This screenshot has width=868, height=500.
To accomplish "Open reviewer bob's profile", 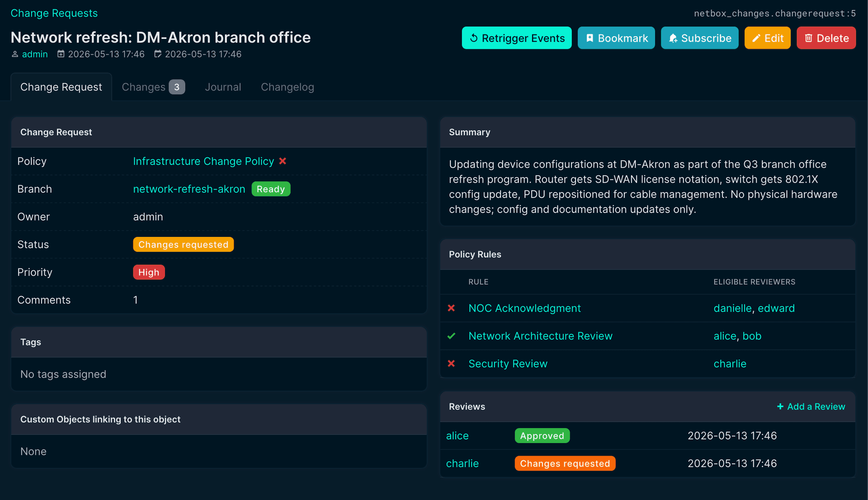I will point(752,336).
